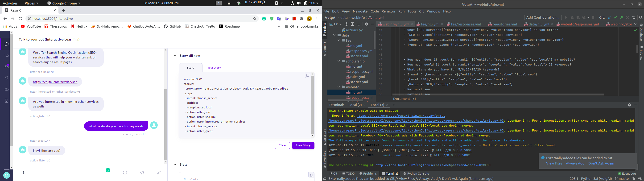Image resolution: width=644 pixels, height=181 pixels.
Task: Click View Files in Git notification
Action: 554,163
